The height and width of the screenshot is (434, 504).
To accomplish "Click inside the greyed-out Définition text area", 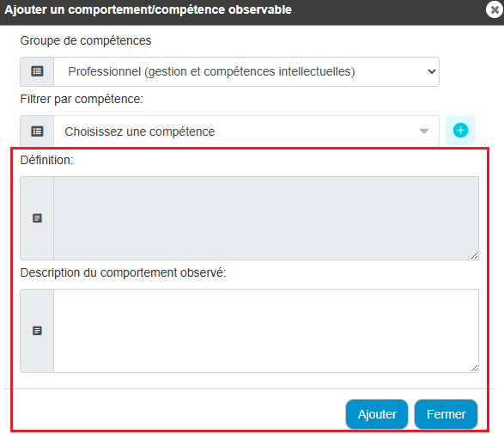I will point(266,218).
